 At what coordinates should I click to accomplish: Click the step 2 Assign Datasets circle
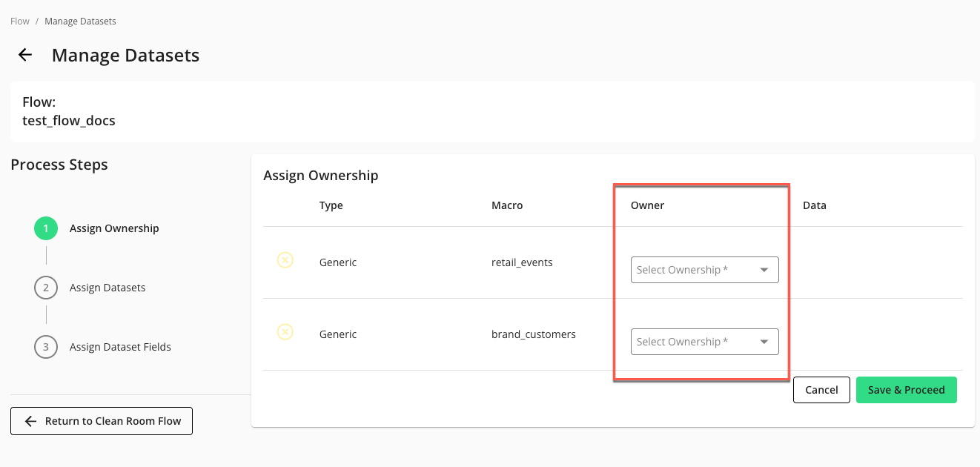[45, 288]
